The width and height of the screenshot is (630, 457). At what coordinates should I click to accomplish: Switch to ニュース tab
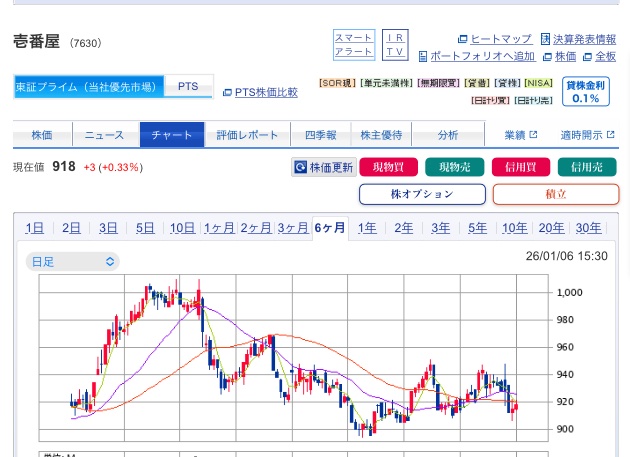point(104,135)
